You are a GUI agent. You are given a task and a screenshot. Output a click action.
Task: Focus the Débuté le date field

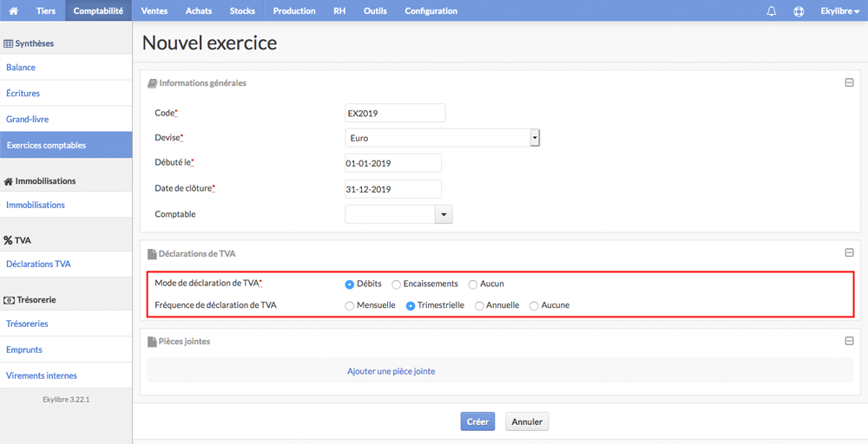[393, 163]
